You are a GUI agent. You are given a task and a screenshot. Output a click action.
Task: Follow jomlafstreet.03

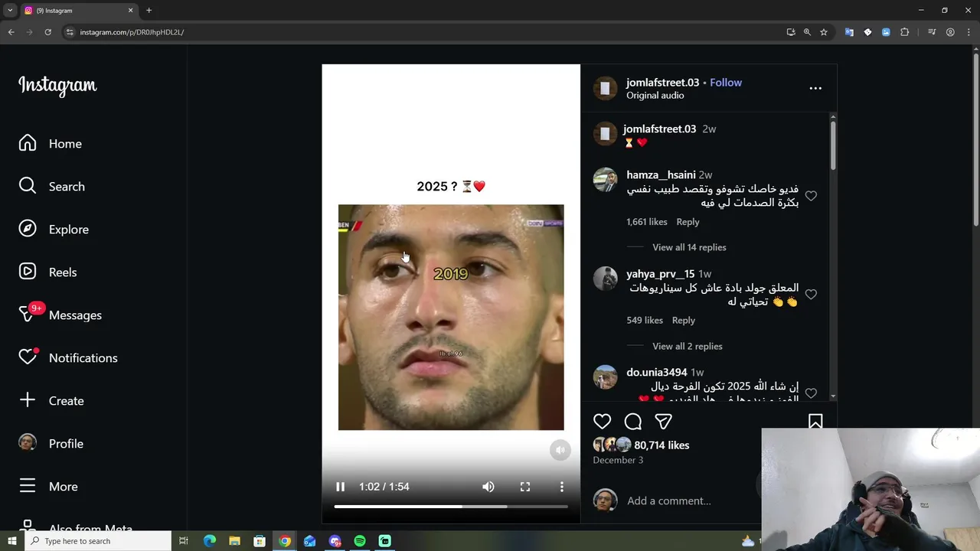tap(726, 83)
